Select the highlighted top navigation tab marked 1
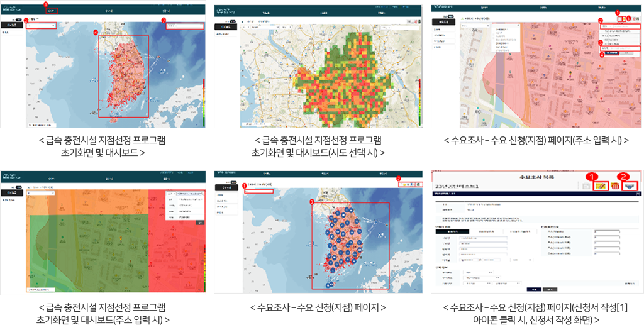Image resolution: width=644 pixels, height=325 pixels. tap(52, 11)
